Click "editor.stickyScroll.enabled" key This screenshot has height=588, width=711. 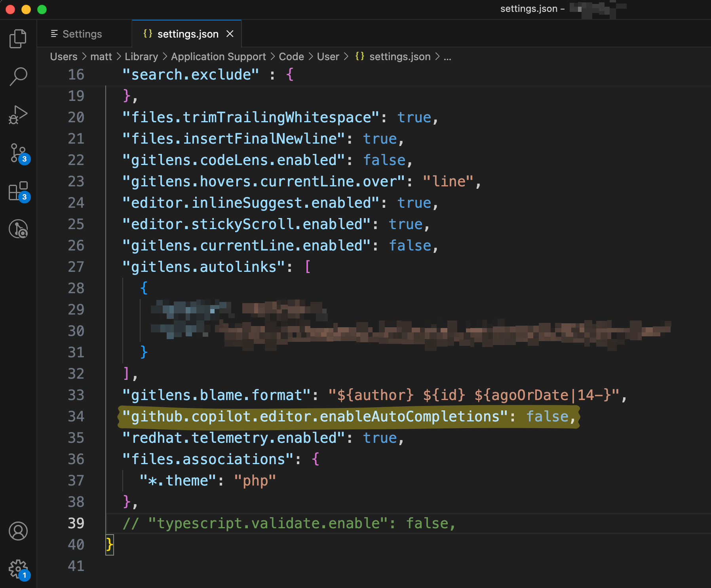247,224
